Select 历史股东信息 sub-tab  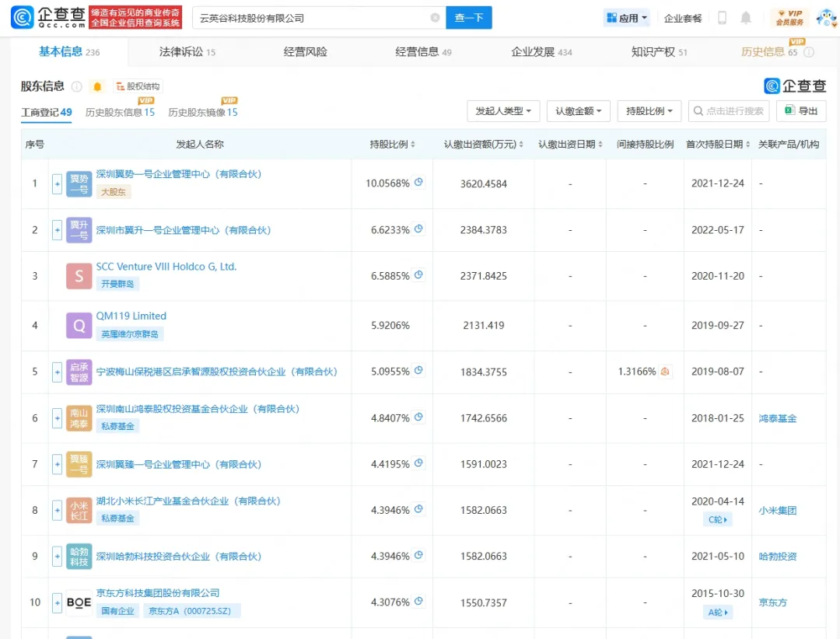(x=120, y=112)
